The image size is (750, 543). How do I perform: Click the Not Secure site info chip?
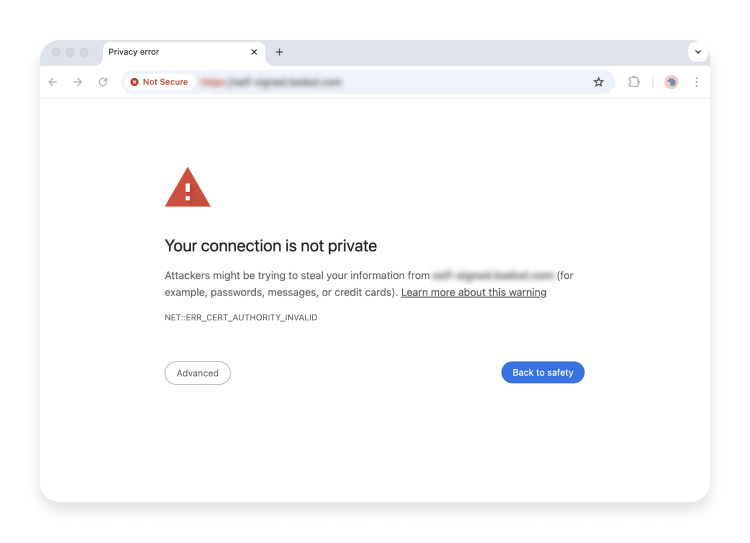[160, 82]
